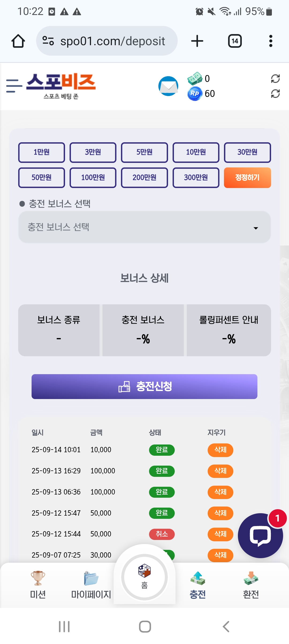Choose the 300만원 amount button
The height and width of the screenshot is (644, 289).
coord(196,178)
